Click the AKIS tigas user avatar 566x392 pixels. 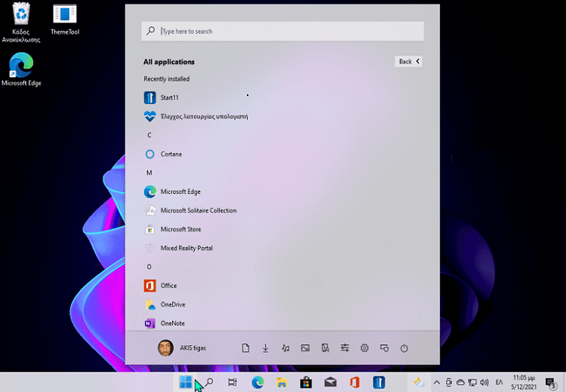[x=166, y=348]
